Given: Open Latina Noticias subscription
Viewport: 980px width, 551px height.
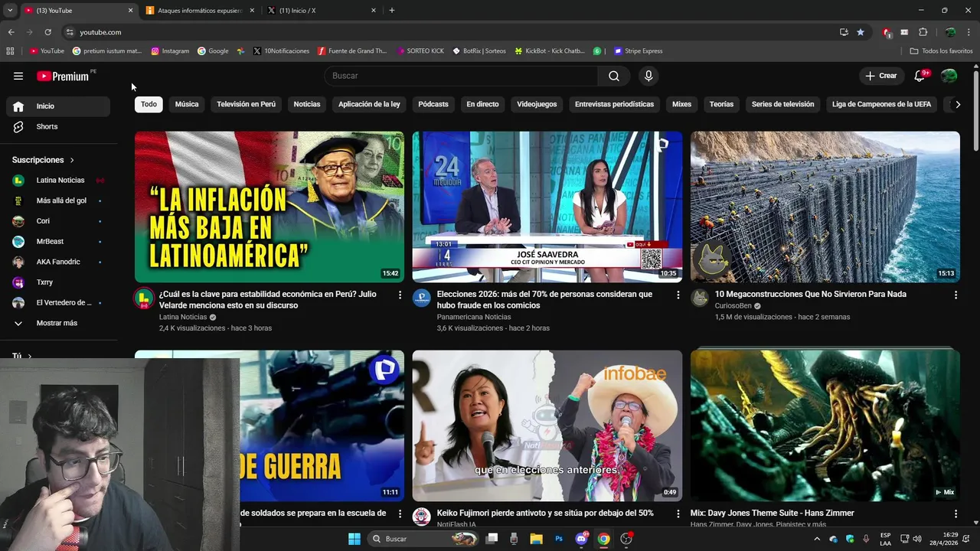Looking at the screenshot, I should tap(58, 181).
